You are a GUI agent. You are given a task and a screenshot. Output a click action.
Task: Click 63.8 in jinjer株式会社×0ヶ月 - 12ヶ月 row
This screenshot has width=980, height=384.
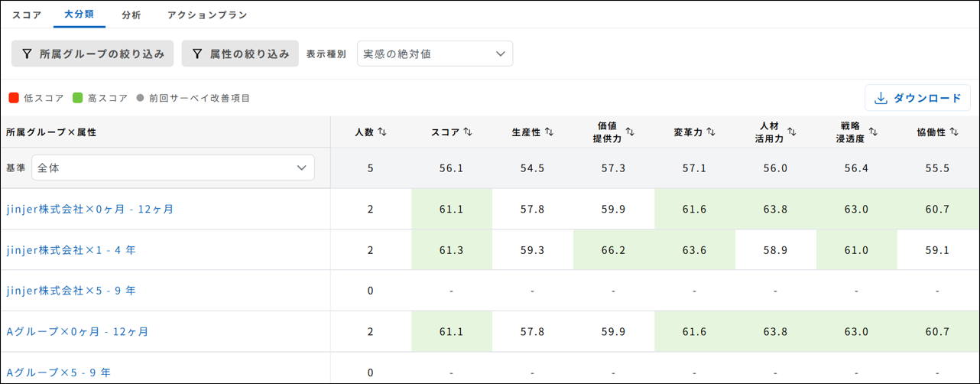[x=775, y=209]
